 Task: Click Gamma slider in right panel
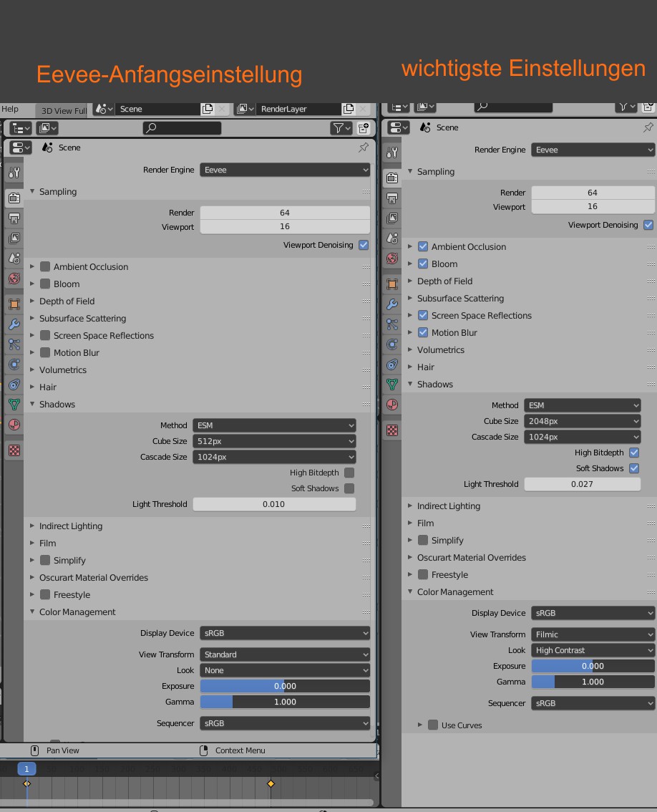tap(593, 682)
